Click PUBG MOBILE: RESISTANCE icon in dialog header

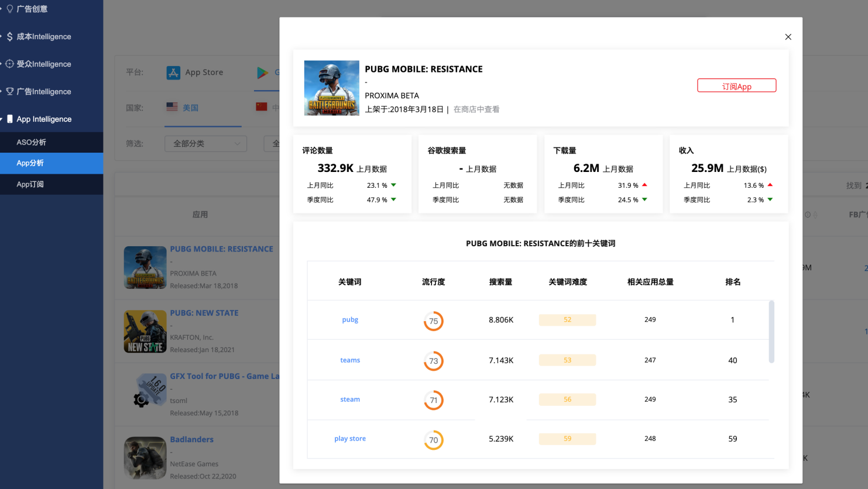331,88
